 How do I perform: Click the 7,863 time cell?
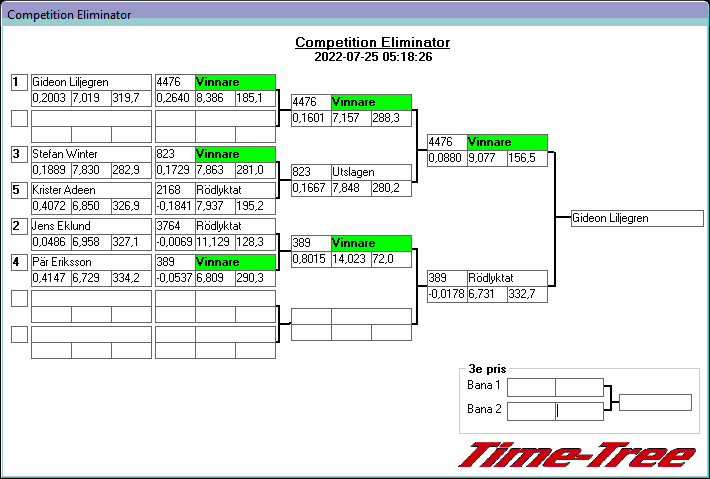[x=216, y=170]
